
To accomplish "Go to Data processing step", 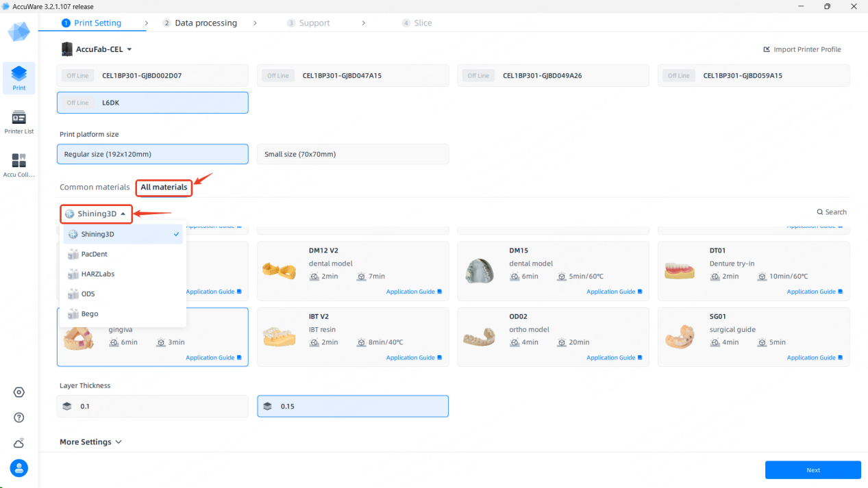I will (199, 23).
